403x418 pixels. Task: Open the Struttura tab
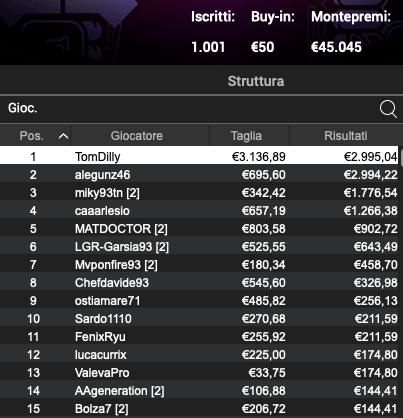pyautogui.click(x=256, y=81)
